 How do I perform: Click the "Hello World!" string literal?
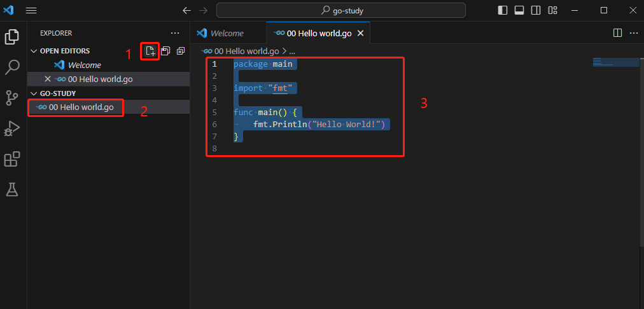(x=346, y=125)
